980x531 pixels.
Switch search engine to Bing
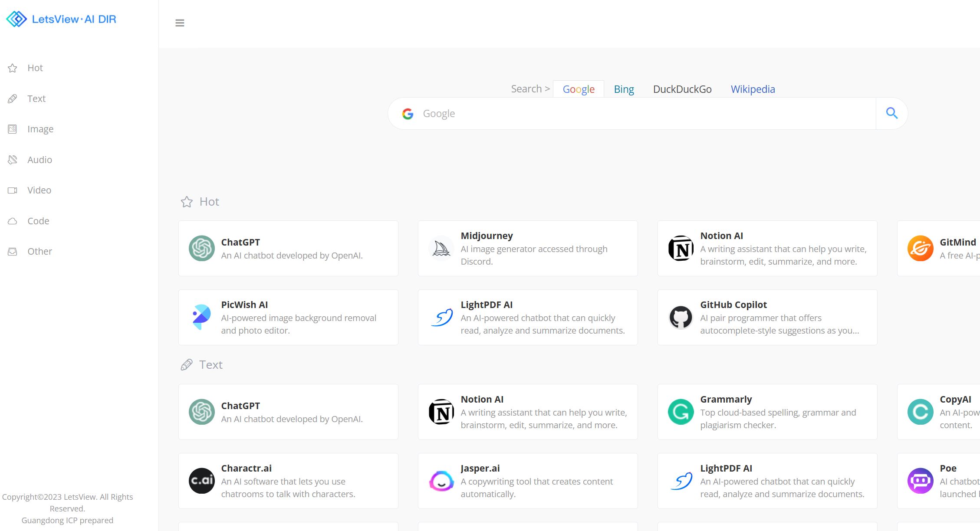[624, 89]
